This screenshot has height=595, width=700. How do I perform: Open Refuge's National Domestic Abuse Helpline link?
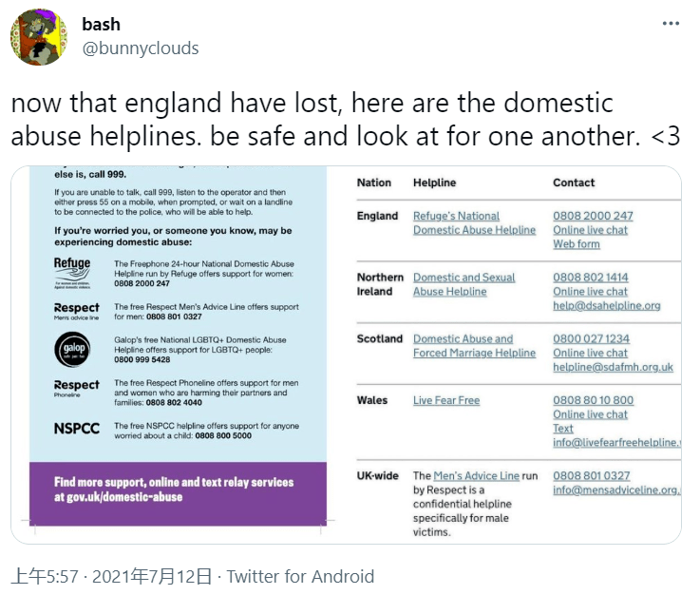[474, 222]
